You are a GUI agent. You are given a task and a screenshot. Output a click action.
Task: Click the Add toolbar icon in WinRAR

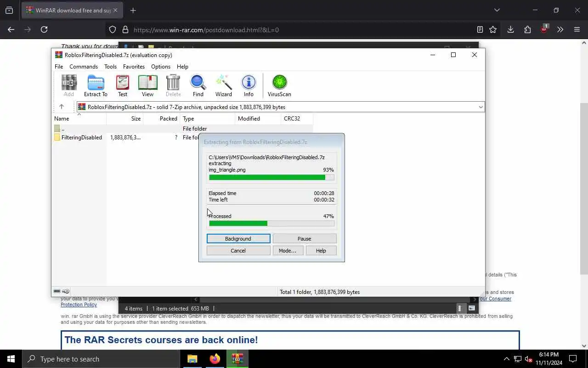pyautogui.click(x=69, y=86)
